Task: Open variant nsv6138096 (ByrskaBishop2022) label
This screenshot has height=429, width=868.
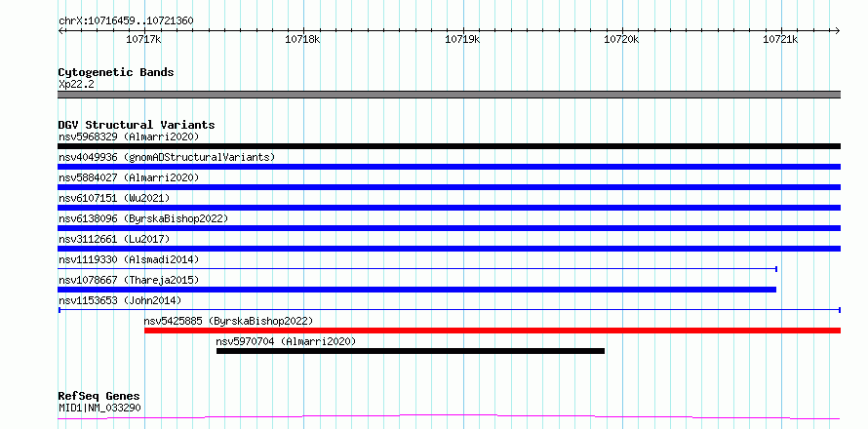Action: point(143,218)
